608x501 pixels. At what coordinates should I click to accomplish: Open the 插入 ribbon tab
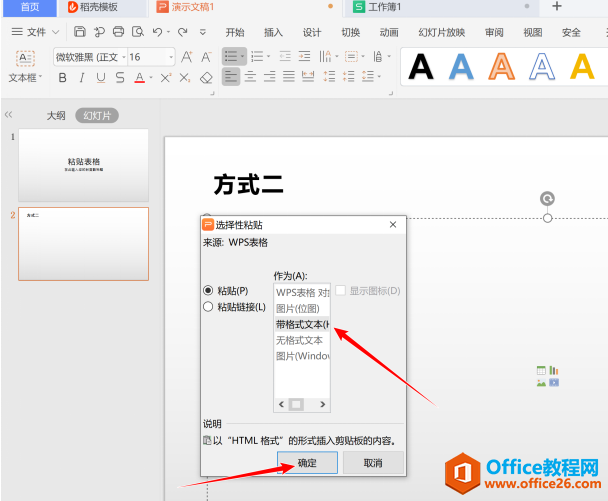coord(273,32)
